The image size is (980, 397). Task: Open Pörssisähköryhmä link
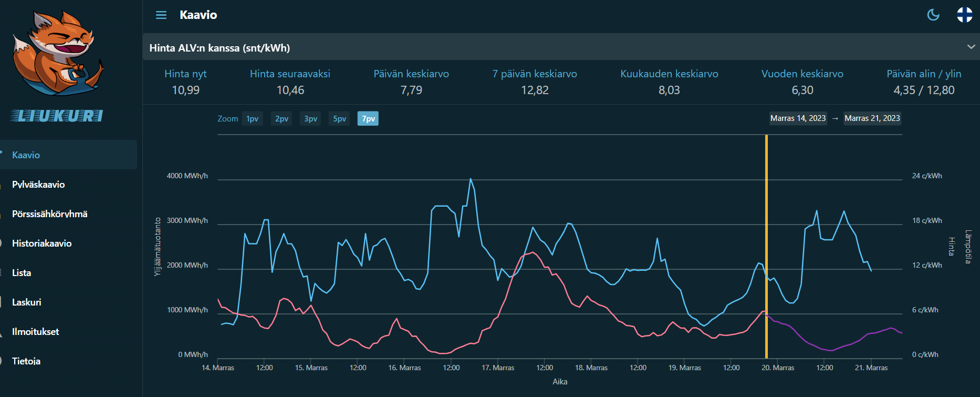coord(49,214)
